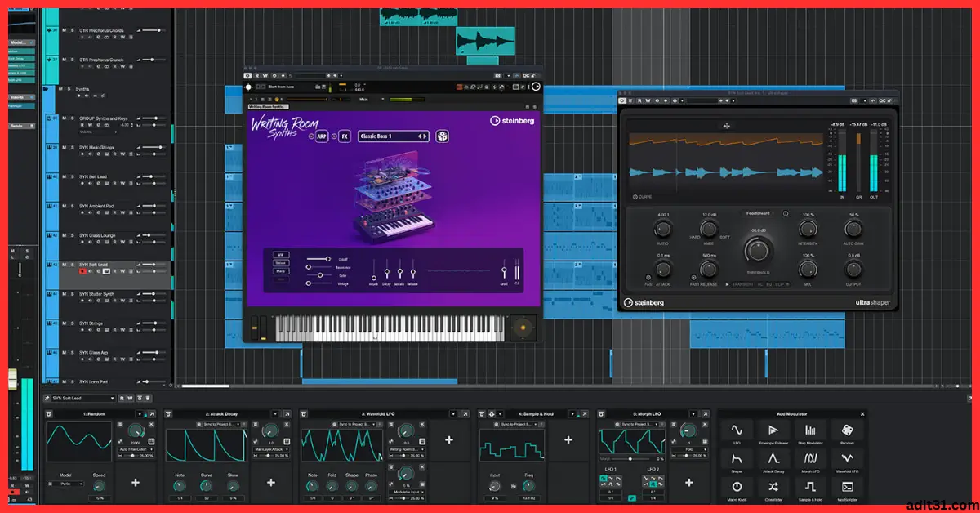Image resolution: width=980 pixels, height=513 pixels.
Task: Click the Threshold knob in UltraShaper
Action: click(759, 250)
